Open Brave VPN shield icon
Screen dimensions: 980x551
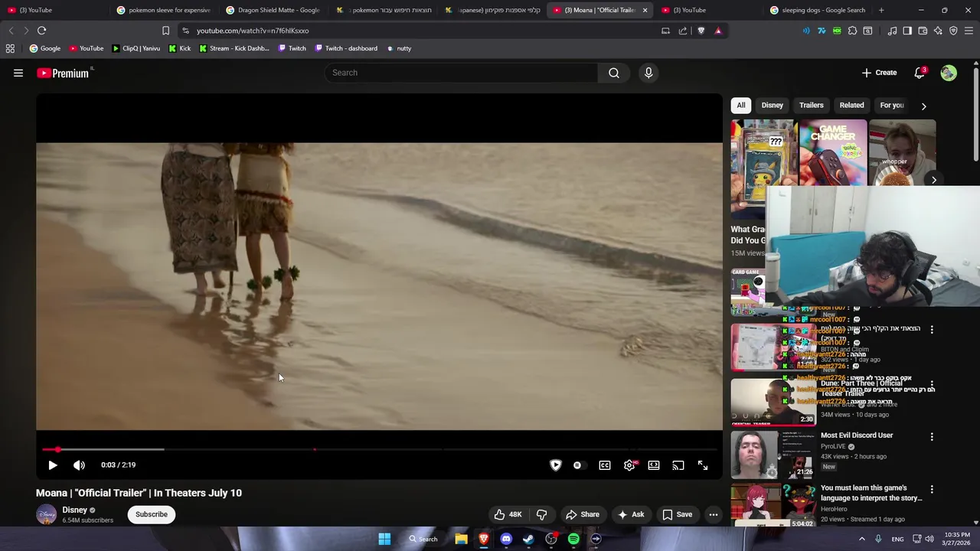pyautogui.click(x=953, y=31)
